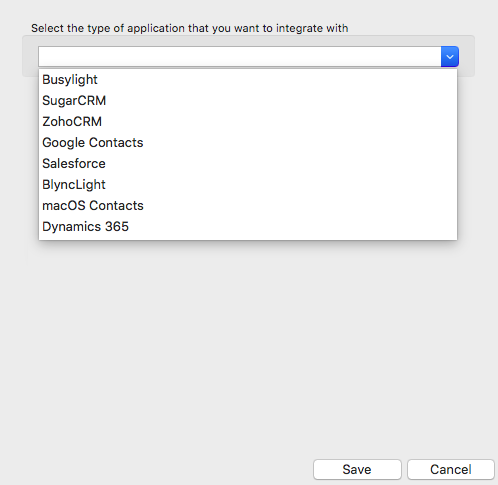The image size is (498, 485).
Task: Choose Salesforce as the application type
Action: pyautogui.click(x=248, y=164)
